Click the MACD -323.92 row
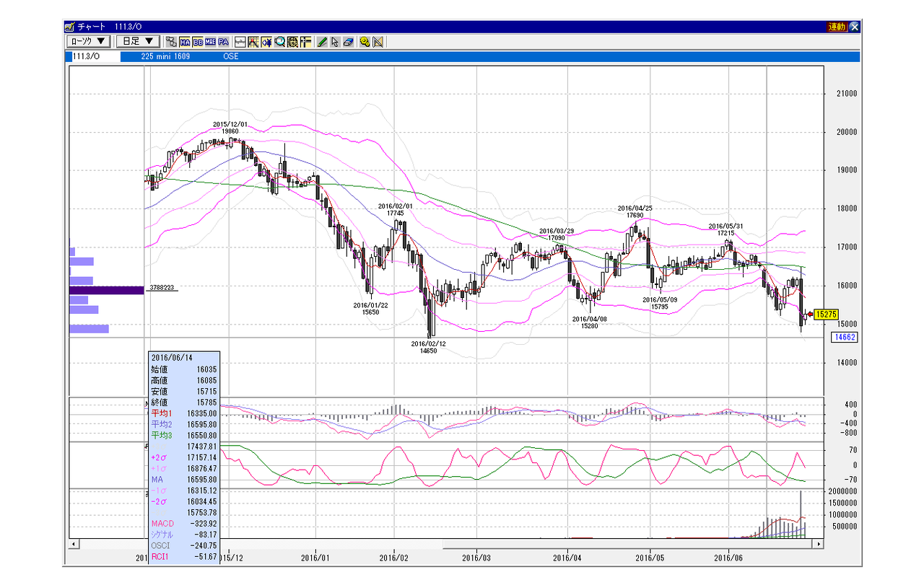924x585 pixels. tap(183, 523)
